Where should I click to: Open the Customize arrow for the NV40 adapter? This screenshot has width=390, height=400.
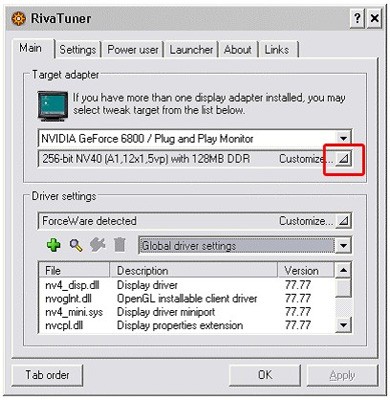pyautogui.click(x=343, y=159)
